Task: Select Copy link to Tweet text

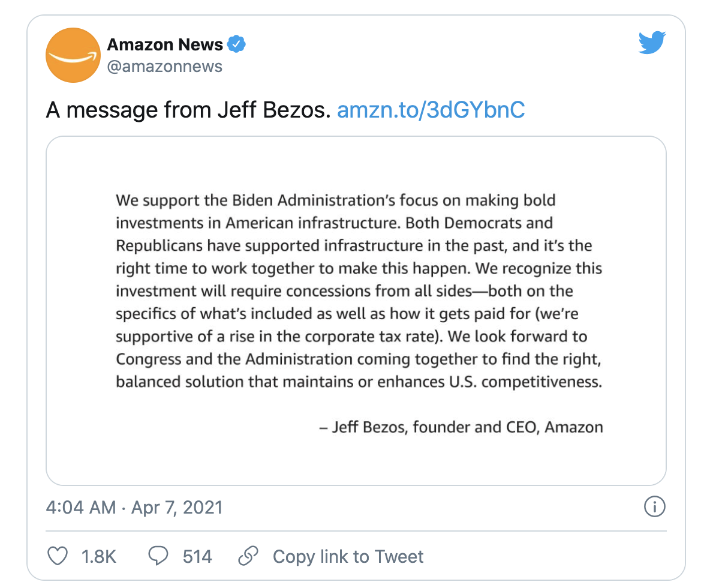Action: pyautogui.click(x=348, y=557)
